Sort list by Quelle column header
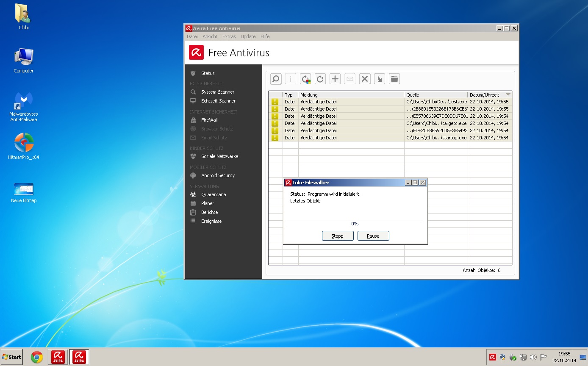Viewport: 588px width, 366px height. point(436,95)
